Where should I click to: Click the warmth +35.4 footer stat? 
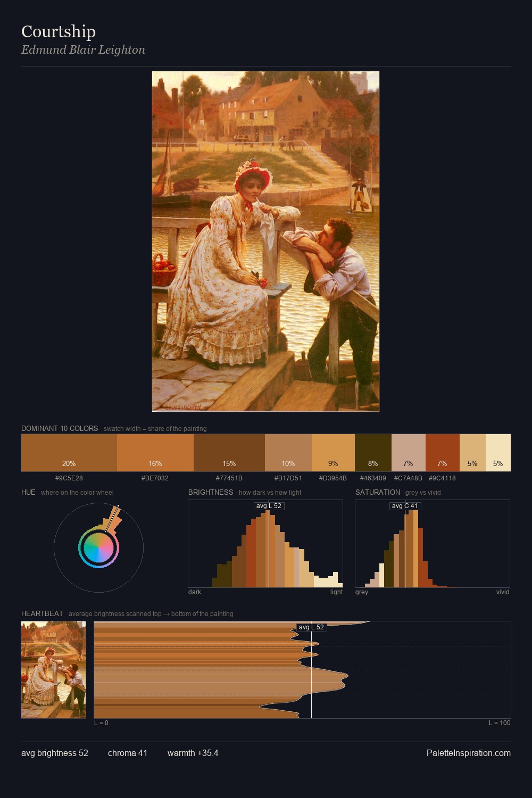193,753
